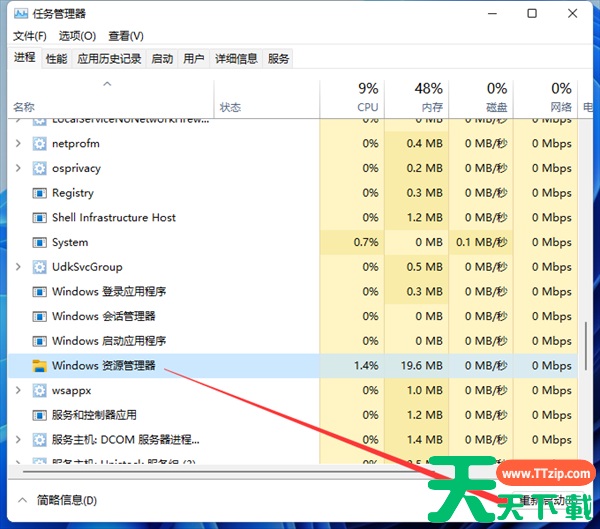This screenshot has height=529, width=600.
Task: Sort by the 网络 column header
Action: point(545,99)
